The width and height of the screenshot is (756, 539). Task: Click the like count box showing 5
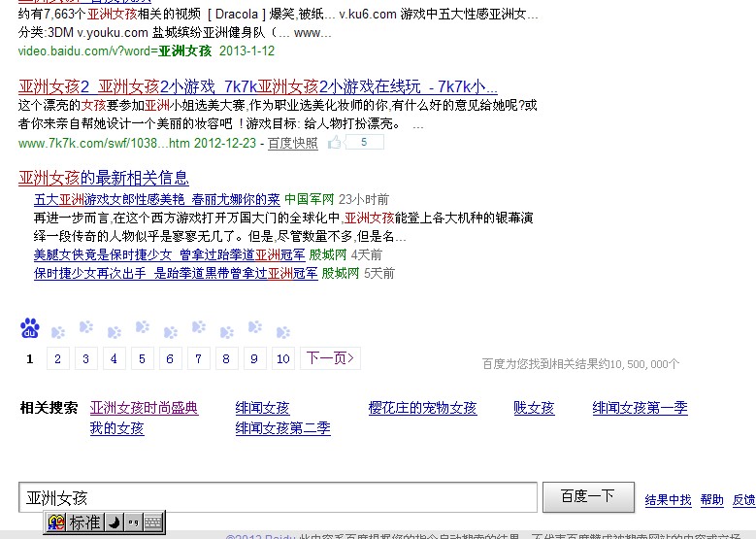(365, 143)
